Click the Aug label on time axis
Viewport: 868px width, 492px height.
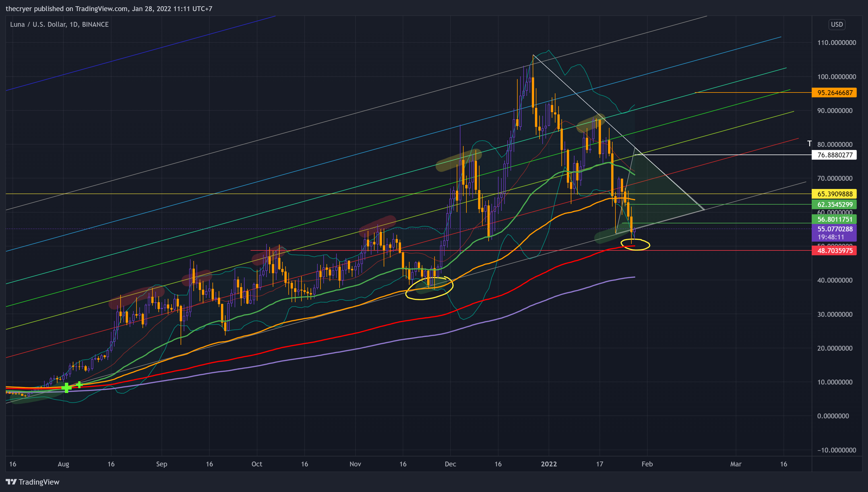click(63, 464)
